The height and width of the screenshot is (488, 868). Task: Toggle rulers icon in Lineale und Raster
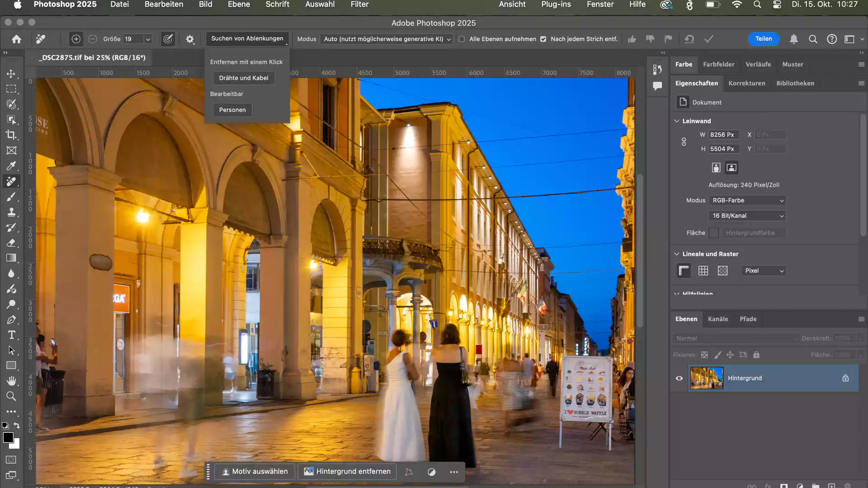click(684, 270)
